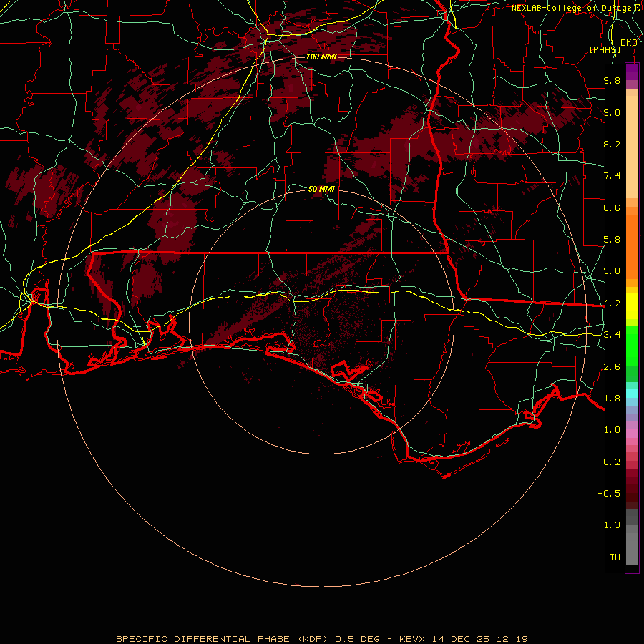Click the "SPECIFIC DIFFERENTIAL PHASE (KDP)" caption text
The height and width of the screenshot is (644, 644).
point(222,639)
